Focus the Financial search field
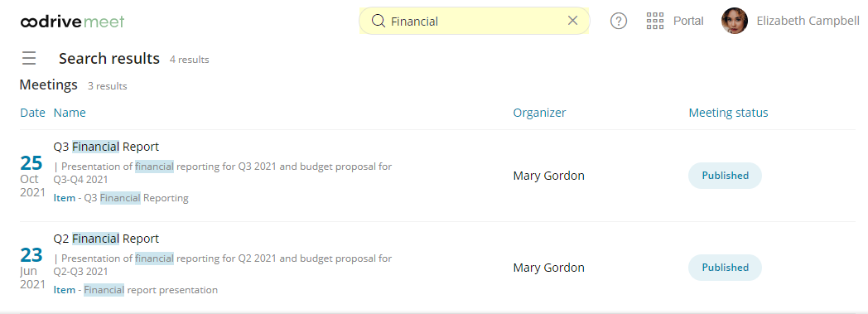 tap(475, 21)
